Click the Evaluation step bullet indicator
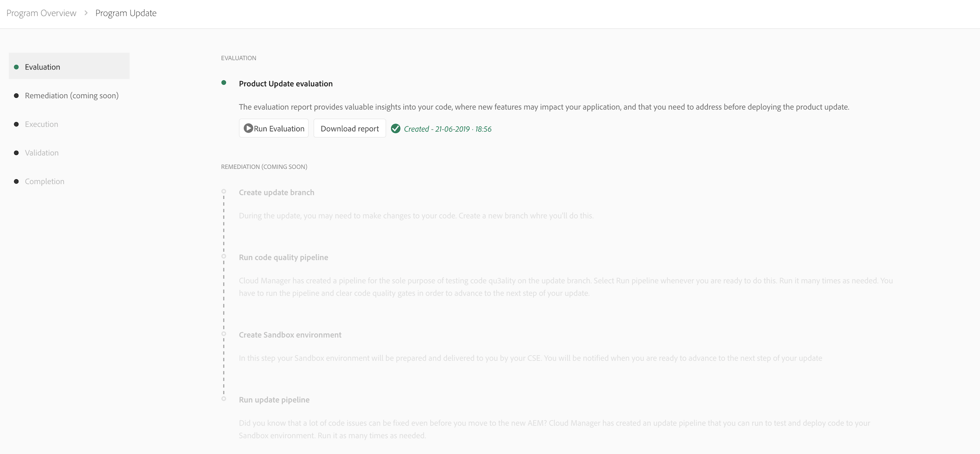 16,67
